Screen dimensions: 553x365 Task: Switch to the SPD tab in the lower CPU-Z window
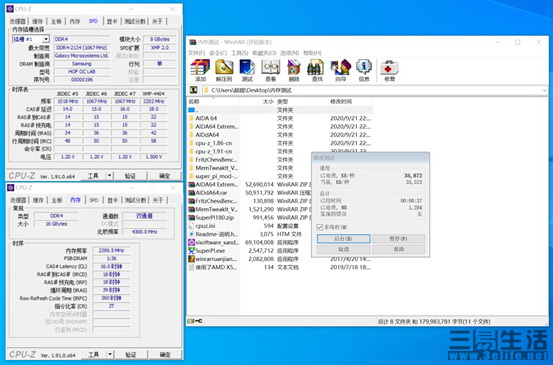(x=94, y=200)
